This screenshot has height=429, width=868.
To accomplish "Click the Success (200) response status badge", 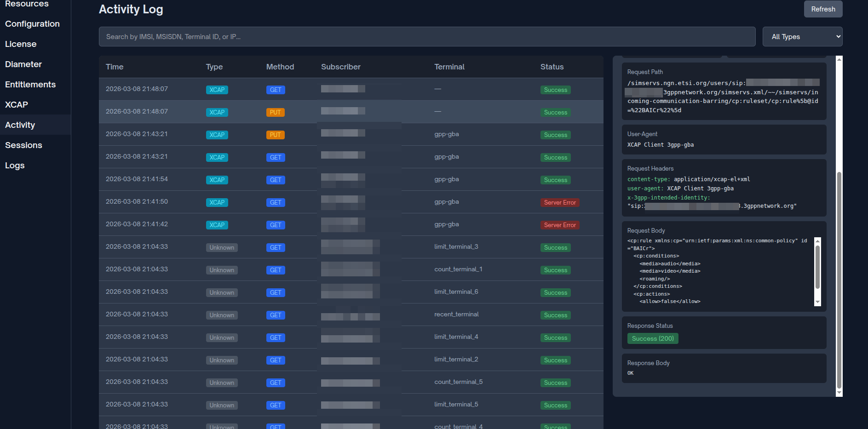I will point(652,339).
